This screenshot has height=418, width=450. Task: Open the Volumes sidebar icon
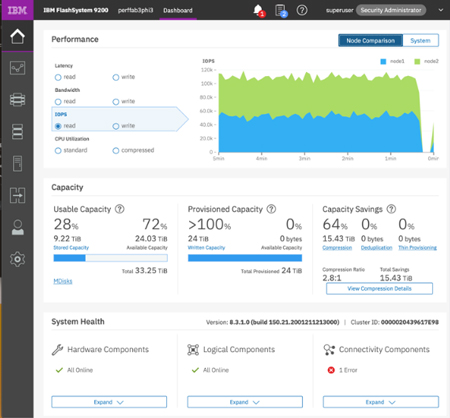17,132
